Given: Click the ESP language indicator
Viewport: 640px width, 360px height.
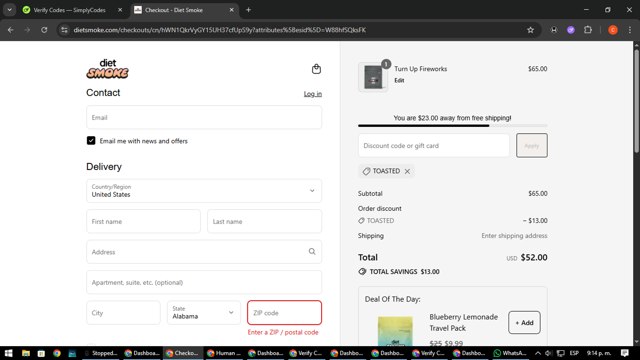Looking at the screenshot, I should pyautogui.click(x=574, y=353).
